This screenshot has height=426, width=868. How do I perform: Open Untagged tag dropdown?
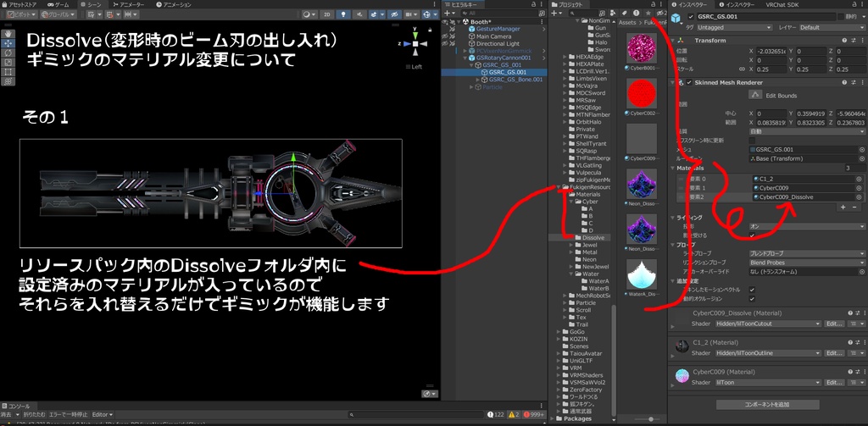(x=733, y=27)
